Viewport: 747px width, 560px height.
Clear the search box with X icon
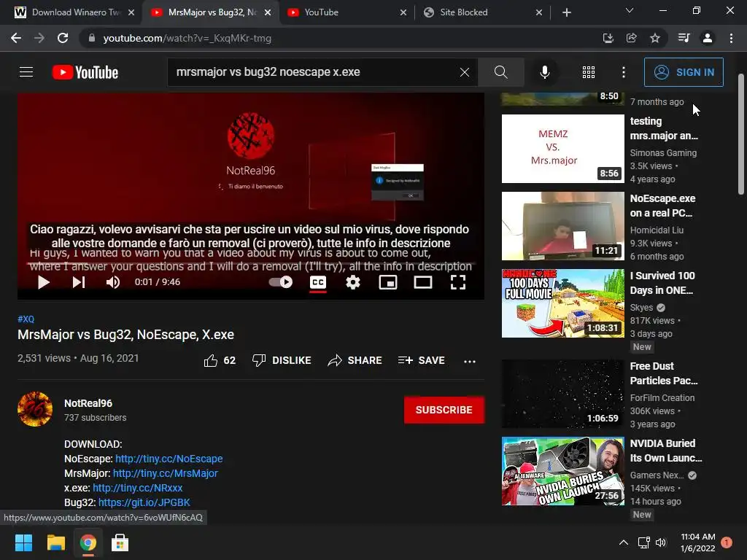click(465, 72)
